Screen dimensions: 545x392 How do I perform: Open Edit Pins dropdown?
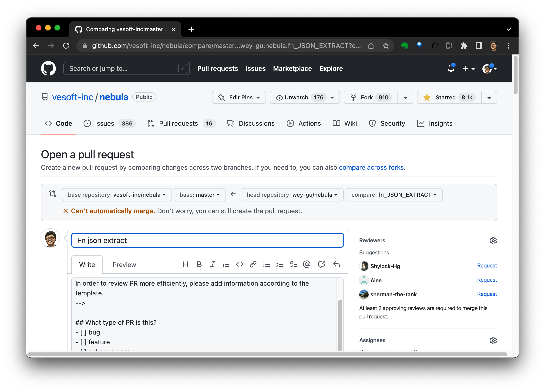(x=239, y=97)
